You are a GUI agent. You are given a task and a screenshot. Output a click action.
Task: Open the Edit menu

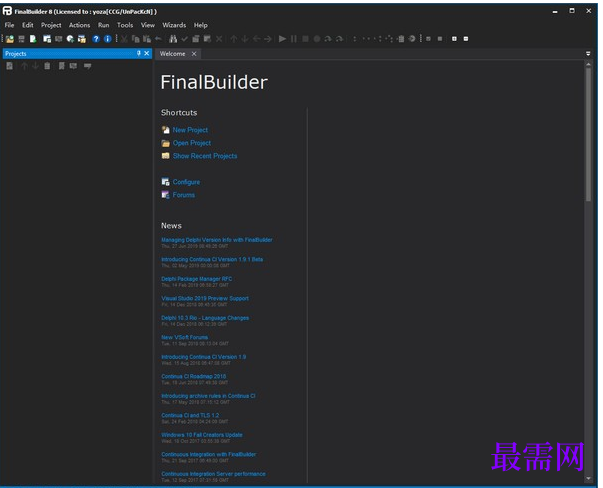tap(28, 25)
